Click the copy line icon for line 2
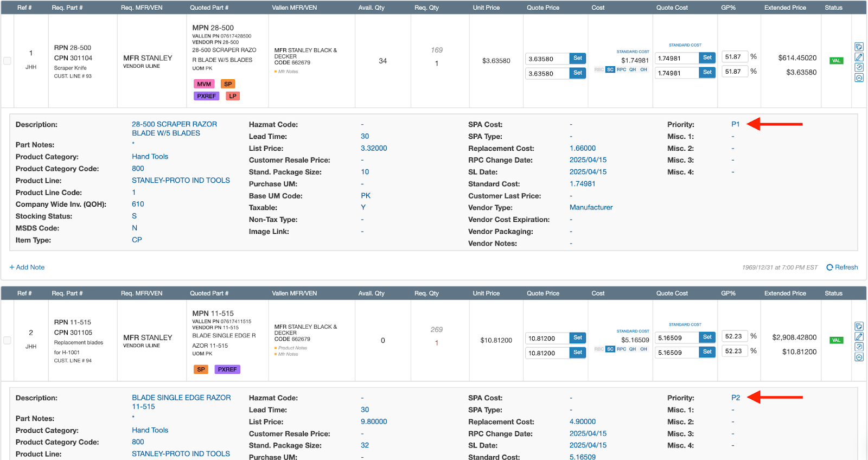This screenshot has width=868, height=460. [859, 326]
